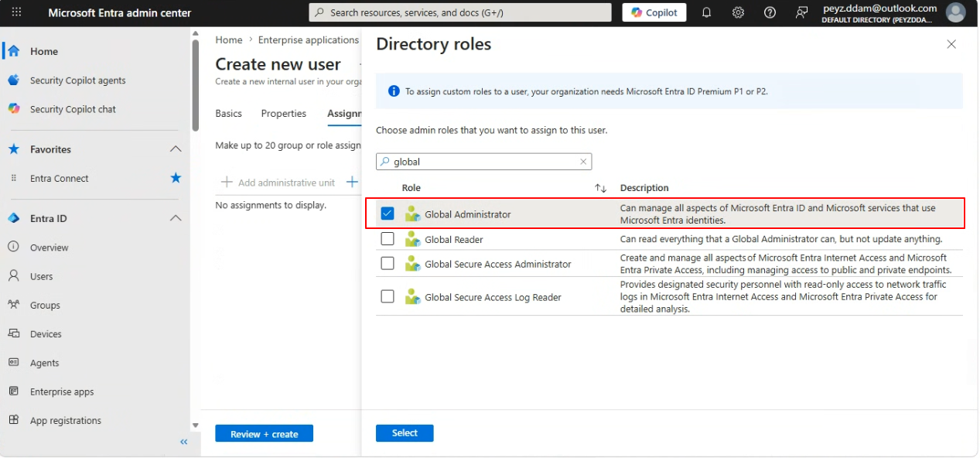Enable Global Secure Access Administrator checkbox

point(388,264)
